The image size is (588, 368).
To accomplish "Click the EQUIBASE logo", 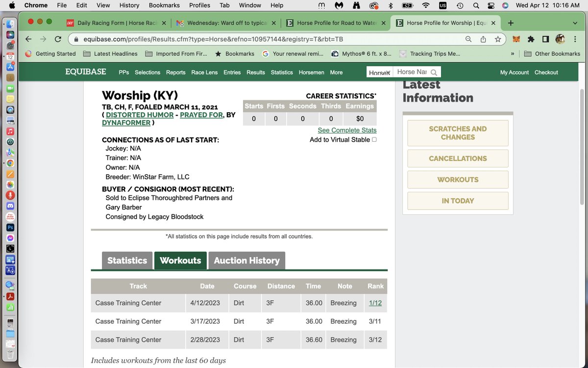I will tap(86, 72).
